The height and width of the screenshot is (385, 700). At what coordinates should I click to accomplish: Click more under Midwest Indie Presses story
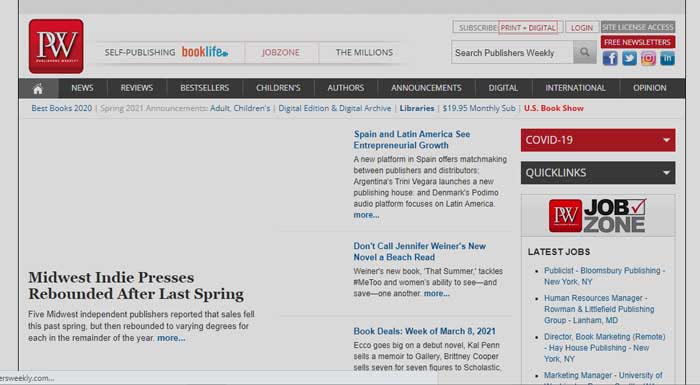[171, 338]
